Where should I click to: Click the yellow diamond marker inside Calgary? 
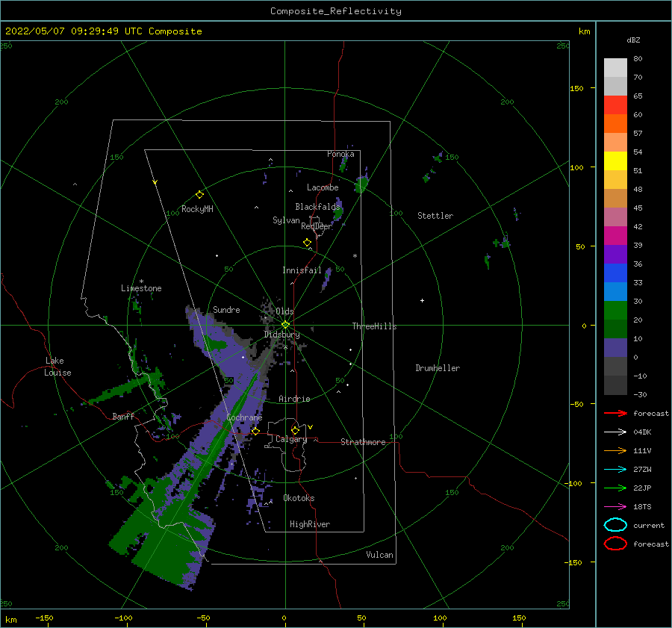click(x=295, y=430)
